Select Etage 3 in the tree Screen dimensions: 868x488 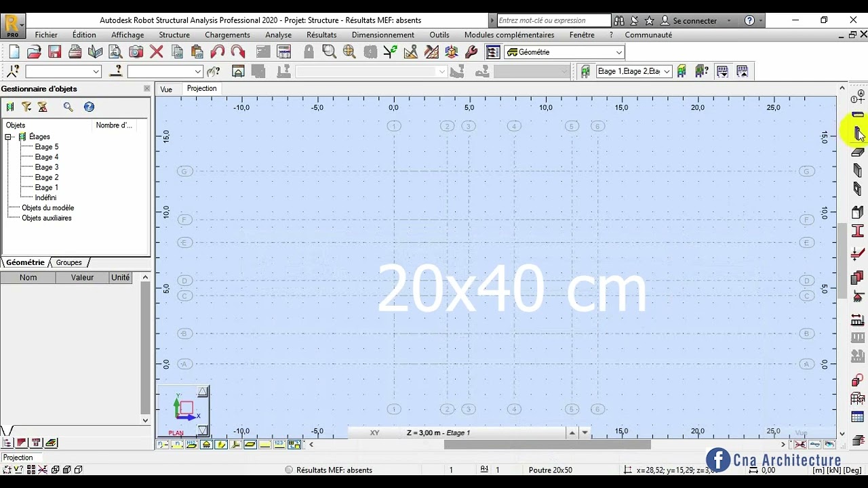click(x=47, y=167)
